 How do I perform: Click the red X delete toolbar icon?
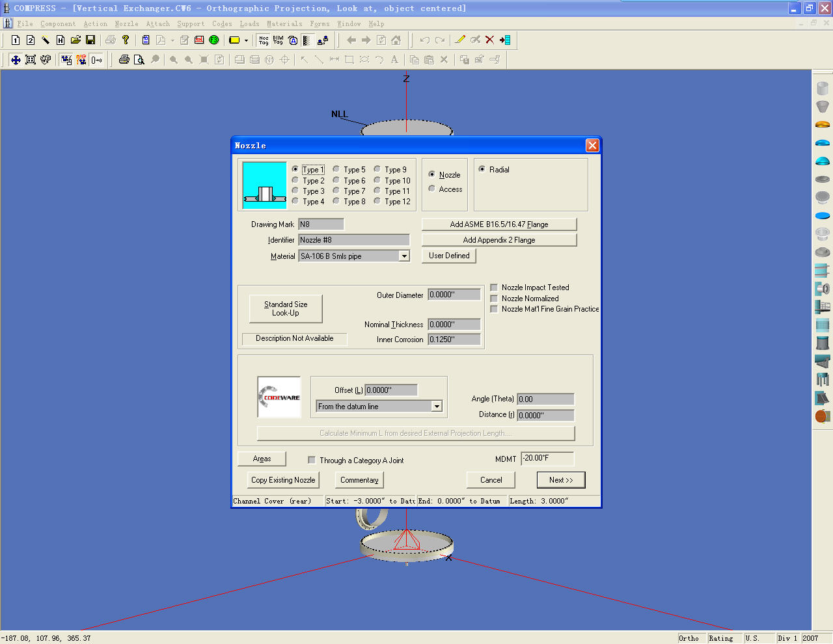tap(490, 40)
